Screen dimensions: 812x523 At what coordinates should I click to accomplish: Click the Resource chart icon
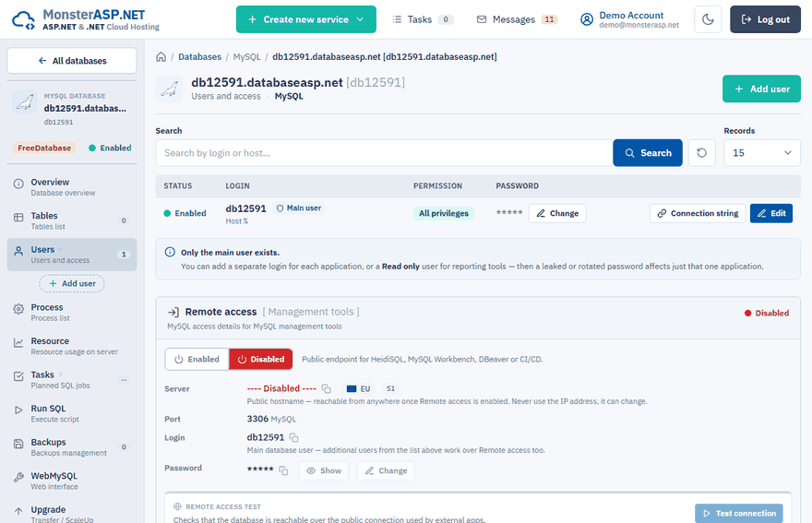pyautogui.click(x=18, y=343)
